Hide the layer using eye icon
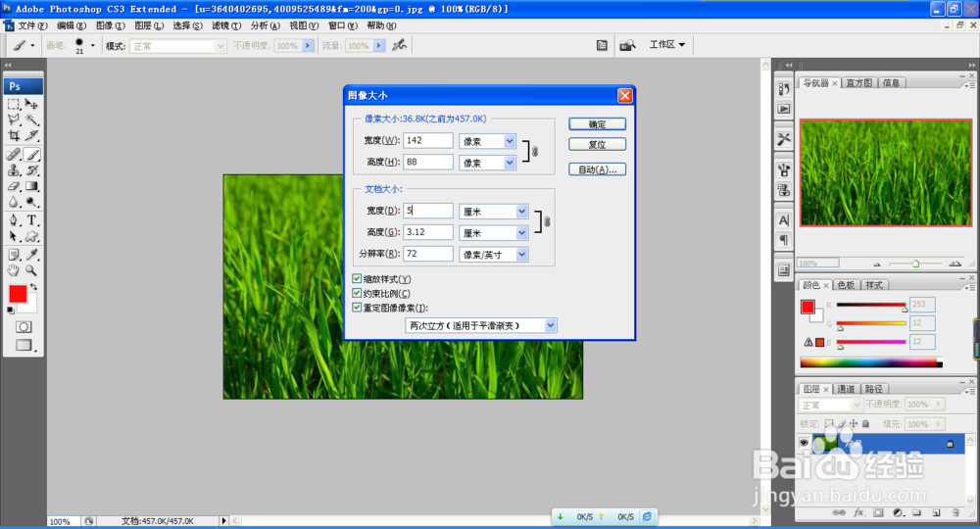 point(804,443)
